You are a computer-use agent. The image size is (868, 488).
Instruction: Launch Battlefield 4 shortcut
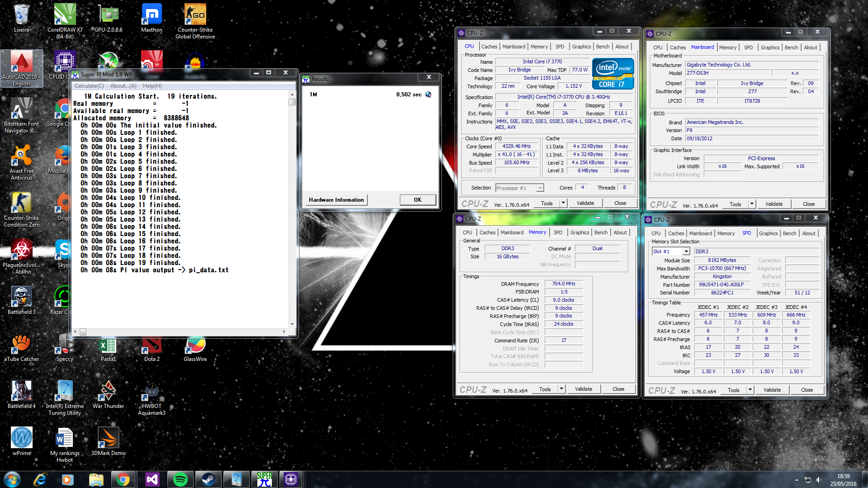(21, 394)
